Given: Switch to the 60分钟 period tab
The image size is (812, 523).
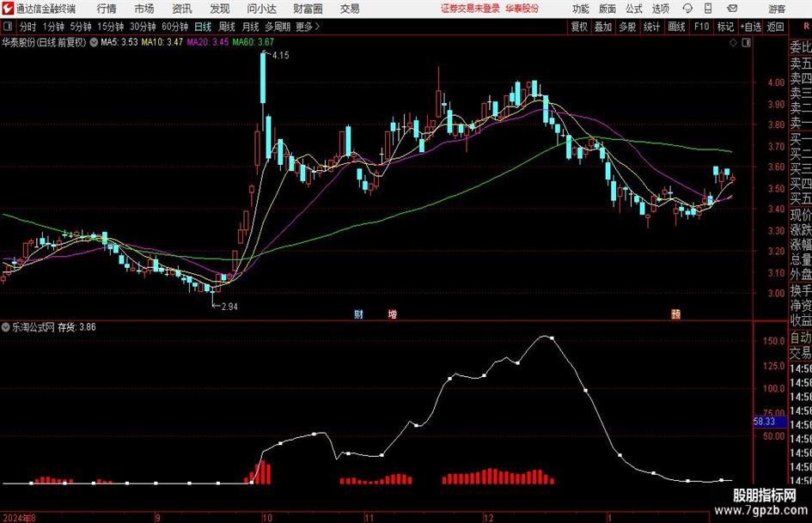Looking at the screenshot, I should 175,27.
